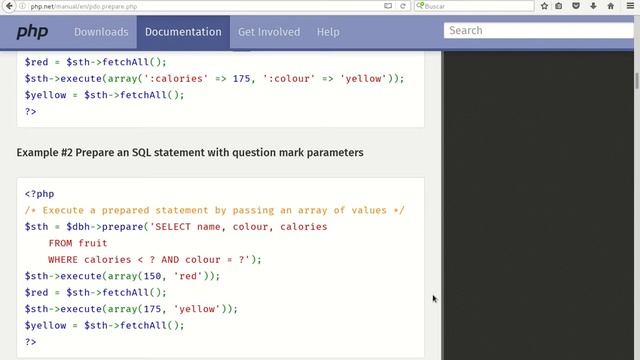The image size is (640, 360).
Task: Open the Help nav item
Action: (328, 32)
